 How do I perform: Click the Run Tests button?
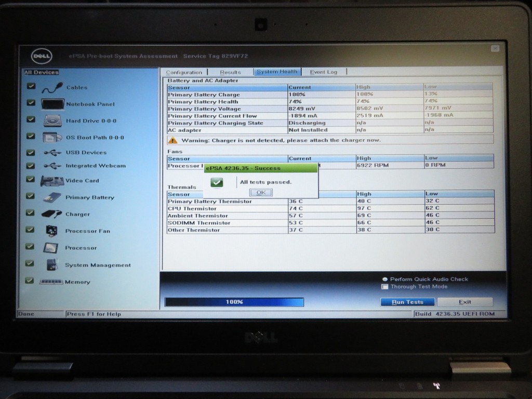click(x=407, y=302)
